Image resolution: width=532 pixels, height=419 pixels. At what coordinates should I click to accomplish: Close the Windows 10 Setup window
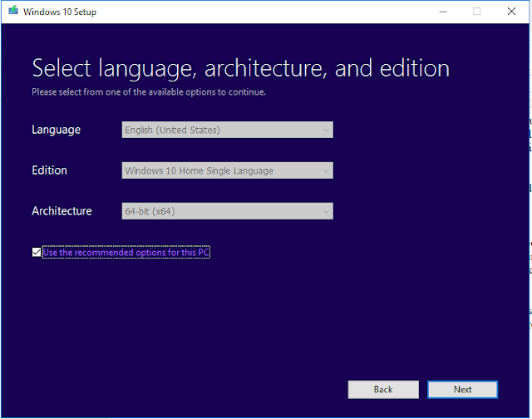[x=511, y=12]
